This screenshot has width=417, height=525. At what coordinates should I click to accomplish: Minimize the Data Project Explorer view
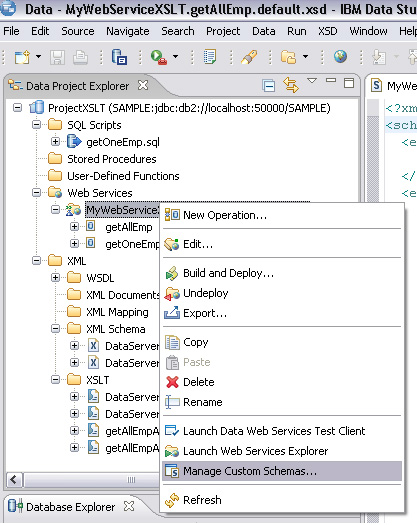[331, 81]
